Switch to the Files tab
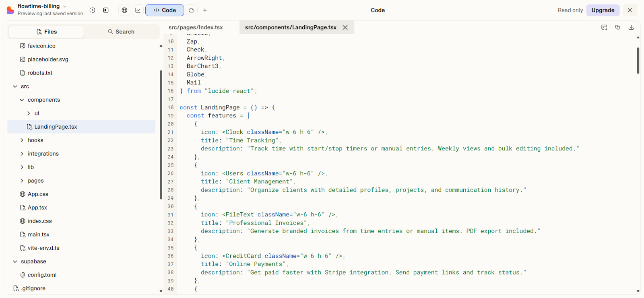Screen dimensions: 644x298 click(46, 32)
